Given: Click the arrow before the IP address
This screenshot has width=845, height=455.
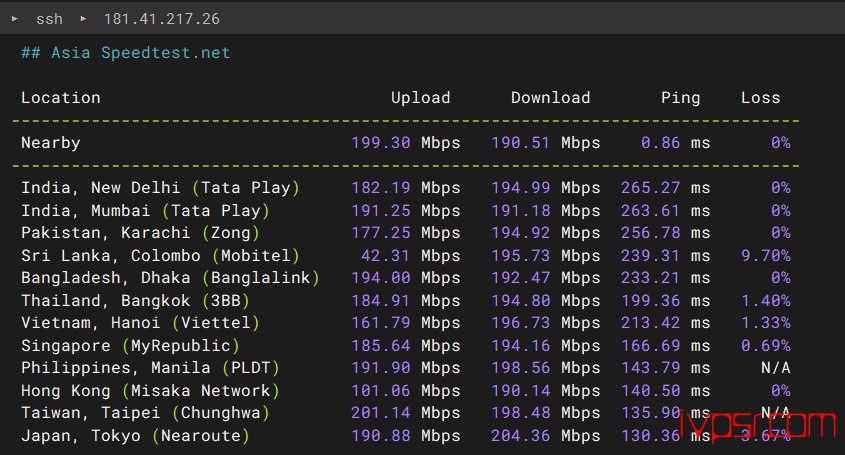Looking at the screenshot, I should pos(83,19).
